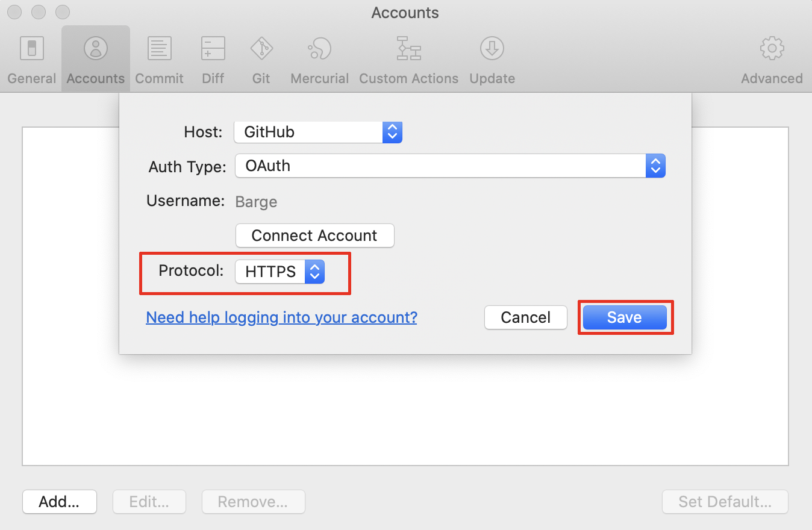The width and height of the screenshot is (812, 530).
Task: Expand the Protocol dropdown showing HTTPS
Action: [x=280, y=272]
